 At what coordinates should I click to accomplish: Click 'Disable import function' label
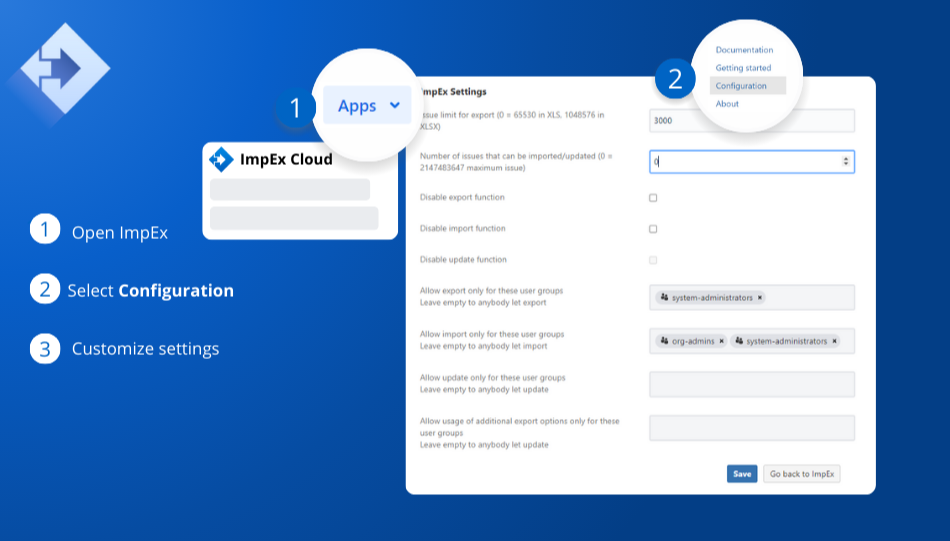click(x=462, y=228)
